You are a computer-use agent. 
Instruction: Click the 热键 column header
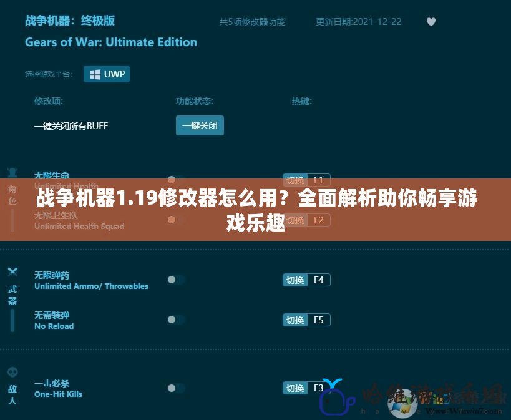point(302,101)
